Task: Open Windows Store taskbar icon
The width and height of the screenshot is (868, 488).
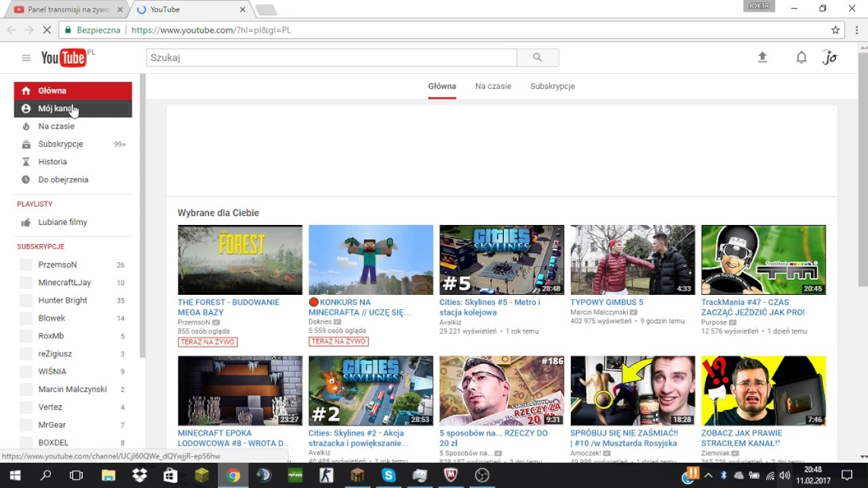Action: coord(170,475)
